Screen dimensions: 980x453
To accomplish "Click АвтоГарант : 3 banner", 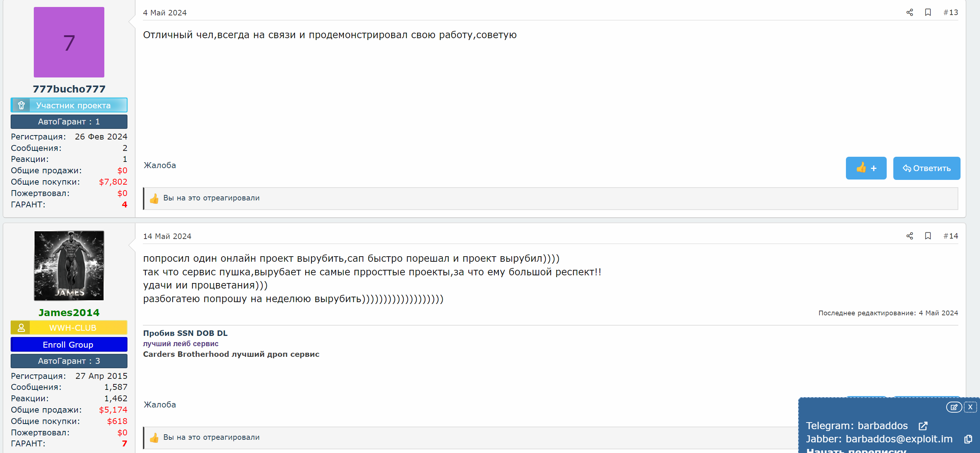I will (x=69, y=361).
